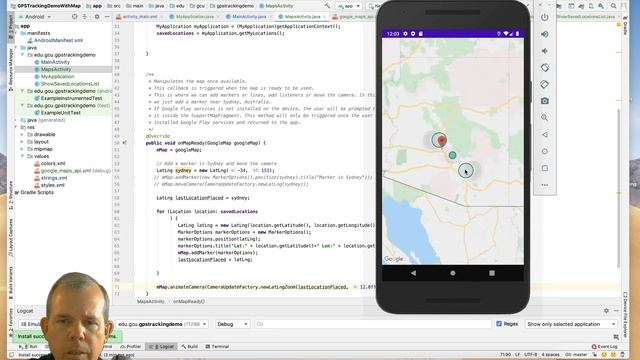Open Logcat panel settings gear
Screen dimensions: 640x360
click(x=606, y=311)
